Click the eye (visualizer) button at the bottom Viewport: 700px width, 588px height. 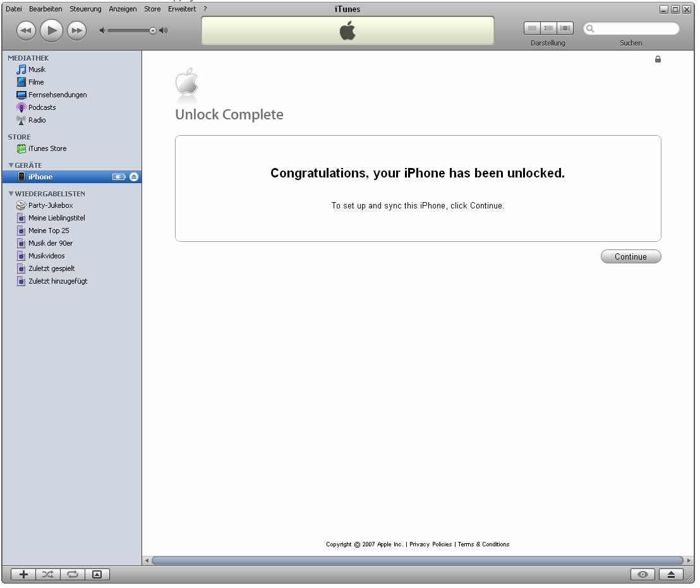(x=643, y=575)
